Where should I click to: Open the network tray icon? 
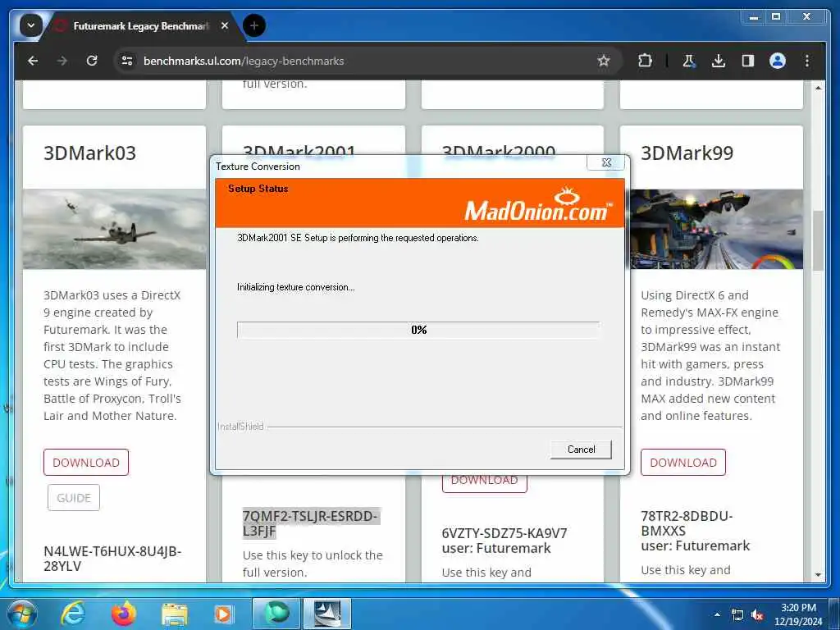click(x=737, y=615)
